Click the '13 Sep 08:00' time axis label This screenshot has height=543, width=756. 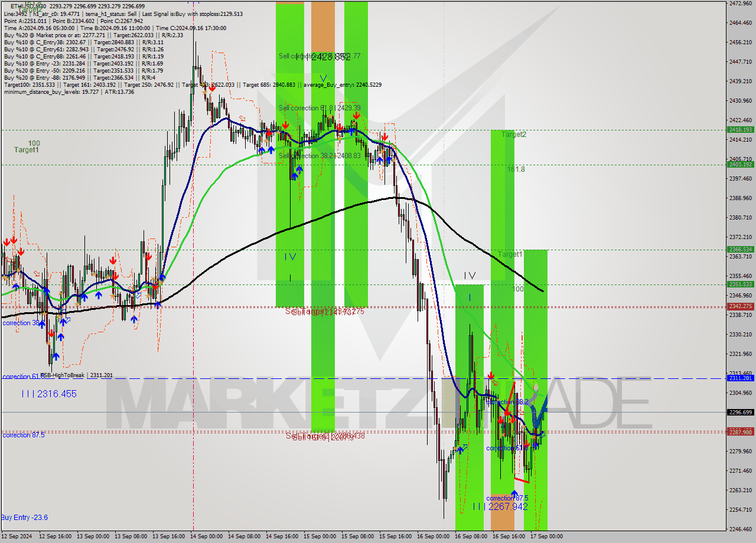[x=131, y=537]
